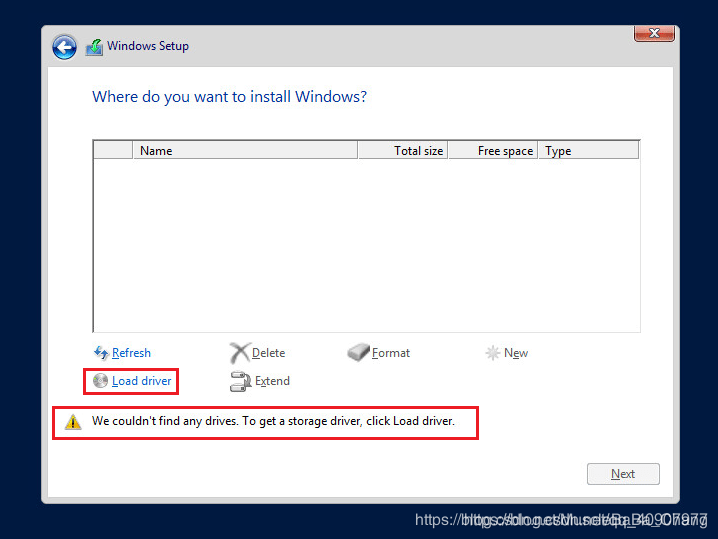
Task: Go back using the blue arrow button
Action: click(64, 47)
